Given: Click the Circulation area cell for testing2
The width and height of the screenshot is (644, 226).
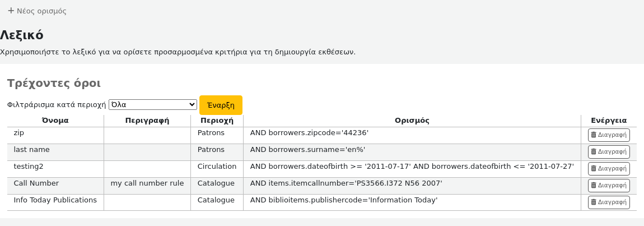Looking at the screenshot, I should pos(217,167).
